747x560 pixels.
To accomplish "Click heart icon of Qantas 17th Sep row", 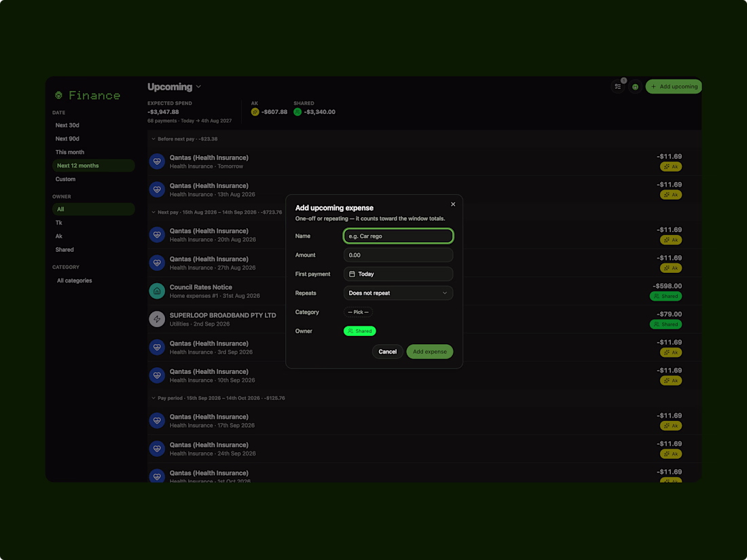I will [157, 420].
